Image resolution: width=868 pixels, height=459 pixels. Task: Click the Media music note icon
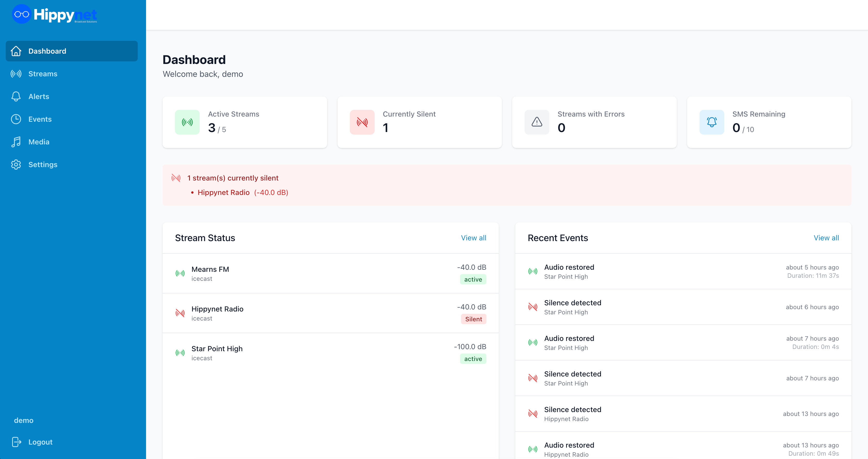(16, 142)
